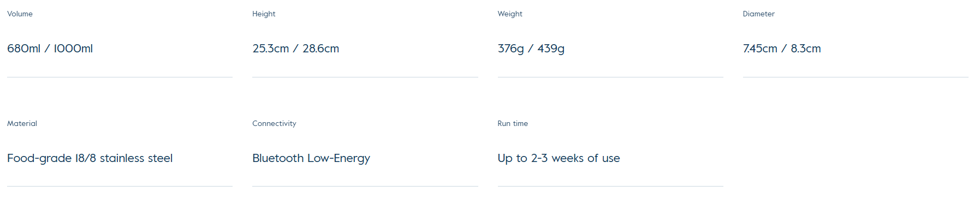The height and width of the screenshot is (198, 980).
Task: Select the 1000ml volume value
Action: (73, 49)
